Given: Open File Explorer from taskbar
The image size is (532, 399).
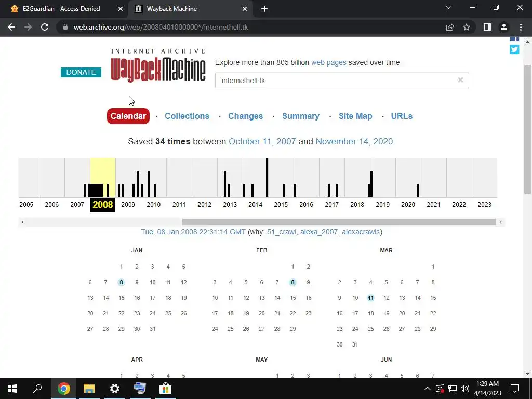Looking at the screenshot, I should (89, 389).
